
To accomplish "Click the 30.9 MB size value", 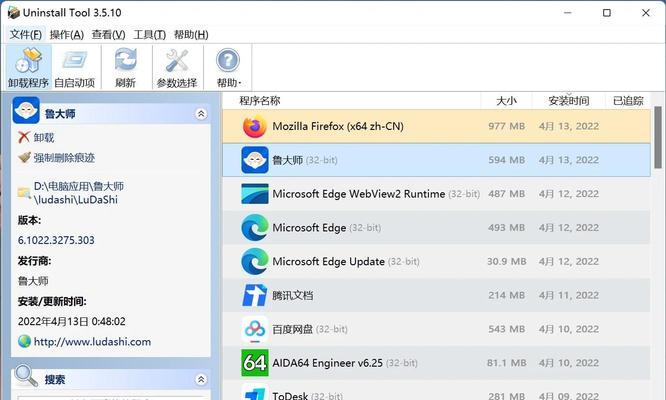I will click(506, 261).
